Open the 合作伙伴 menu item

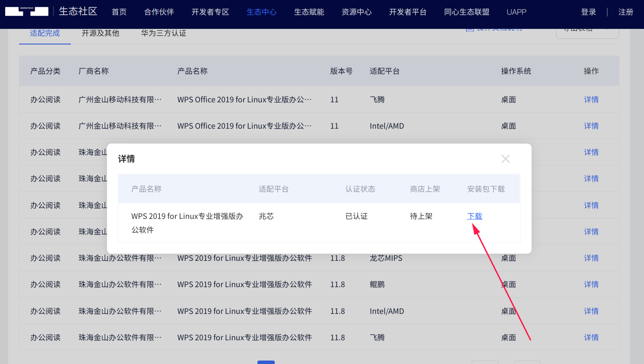(x=159, y=12)
